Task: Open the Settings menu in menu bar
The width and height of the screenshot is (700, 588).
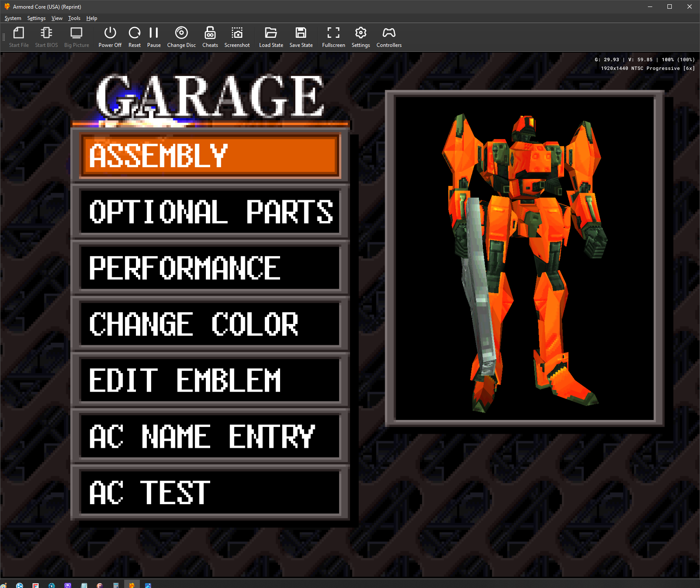Action: coord(36,18)
